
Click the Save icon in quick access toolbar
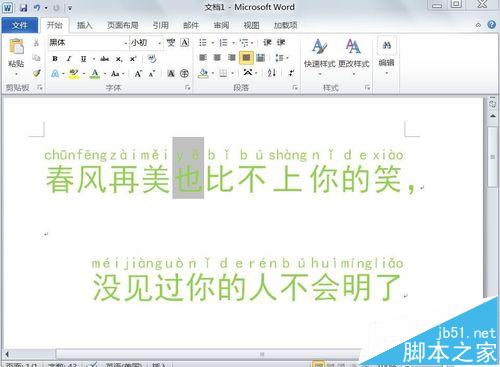tap(23, 7)
